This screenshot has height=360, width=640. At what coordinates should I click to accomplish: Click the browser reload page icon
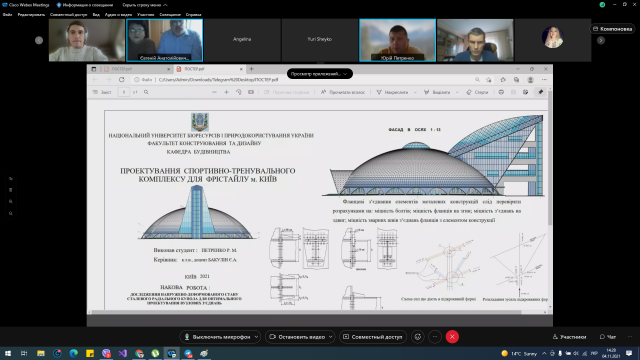click(122, 80)
